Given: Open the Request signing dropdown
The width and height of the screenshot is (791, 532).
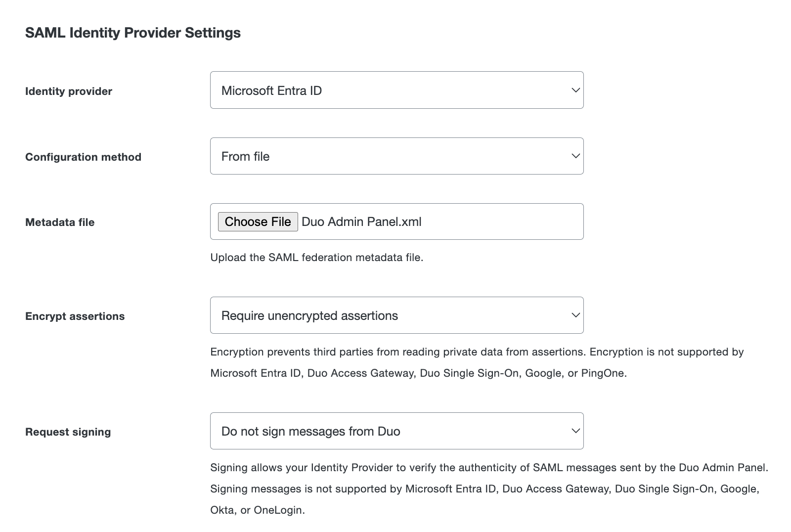Looking at the screenshot, I should 396,431.
